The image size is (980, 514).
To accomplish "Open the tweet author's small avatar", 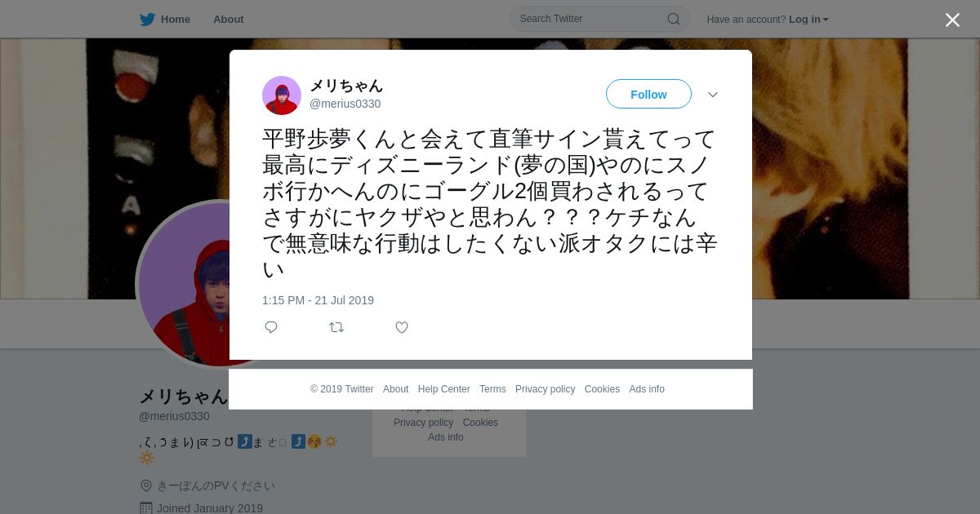I will pyautogui.click(x=282, y=95).
